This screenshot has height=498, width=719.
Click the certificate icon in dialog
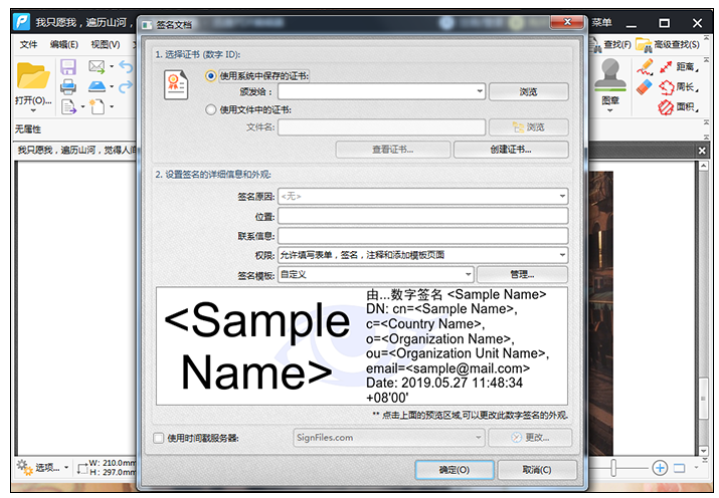176,84
